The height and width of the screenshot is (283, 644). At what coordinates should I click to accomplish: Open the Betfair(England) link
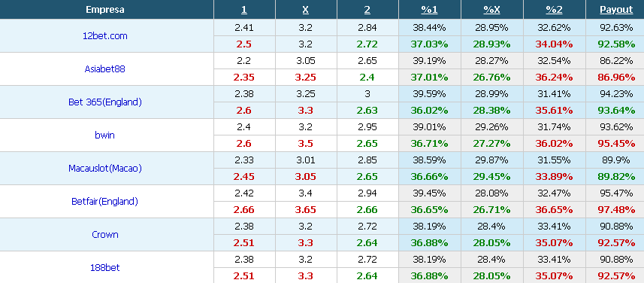[x=104, y=202]
